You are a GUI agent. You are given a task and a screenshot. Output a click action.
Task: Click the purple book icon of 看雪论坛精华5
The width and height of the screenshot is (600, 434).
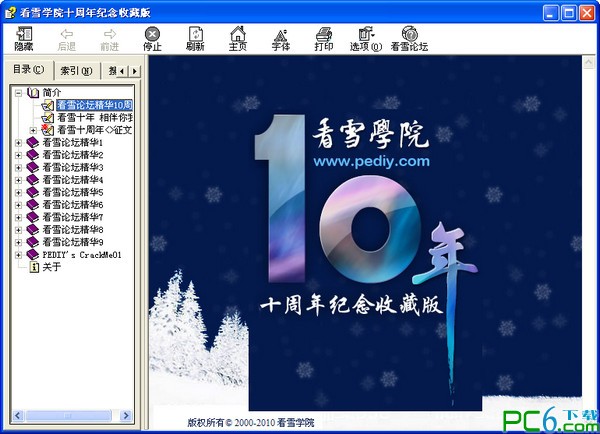click(x=33, y=193)
